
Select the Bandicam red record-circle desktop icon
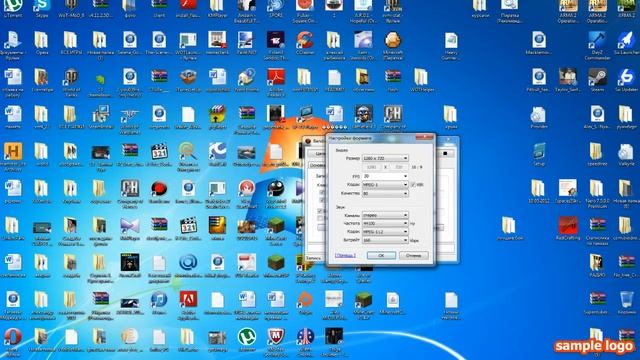click(159, 192)
